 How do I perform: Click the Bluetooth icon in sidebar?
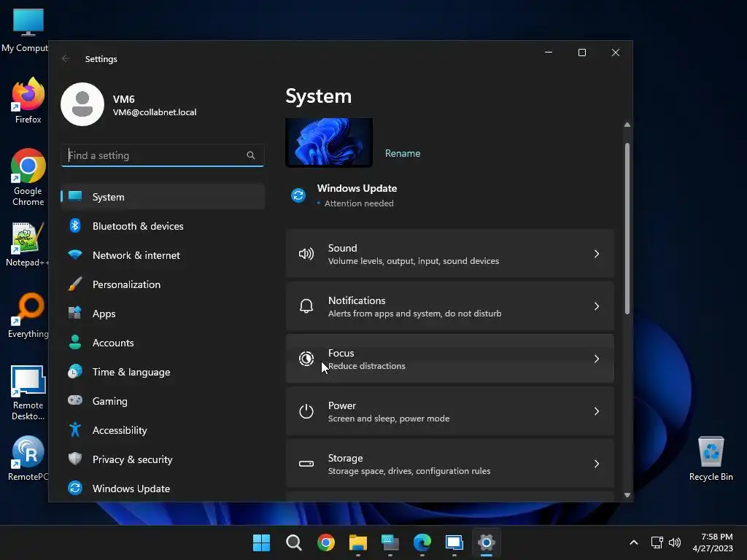pyautogui.click(x=75, y=226)
